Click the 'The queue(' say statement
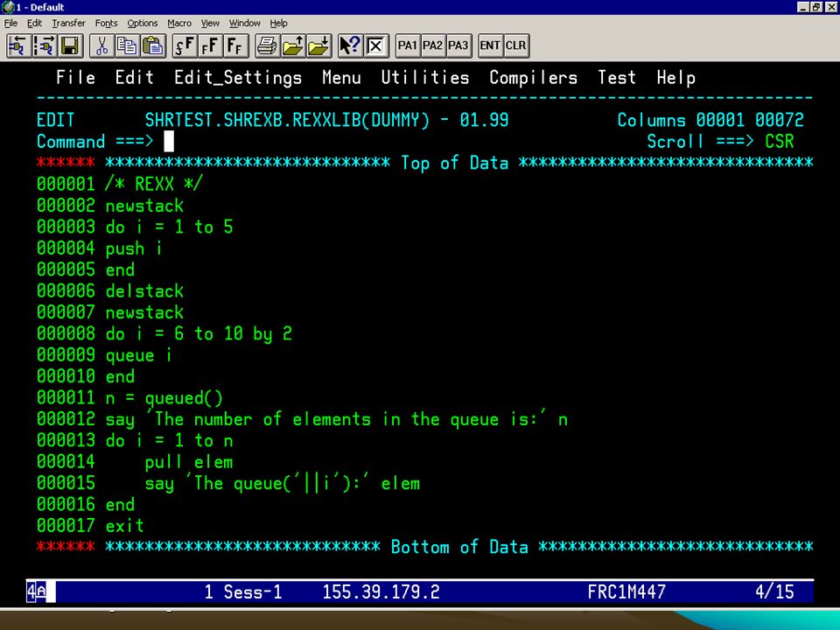This screenshot has width=840, height=630. click(x=283, y=483)
